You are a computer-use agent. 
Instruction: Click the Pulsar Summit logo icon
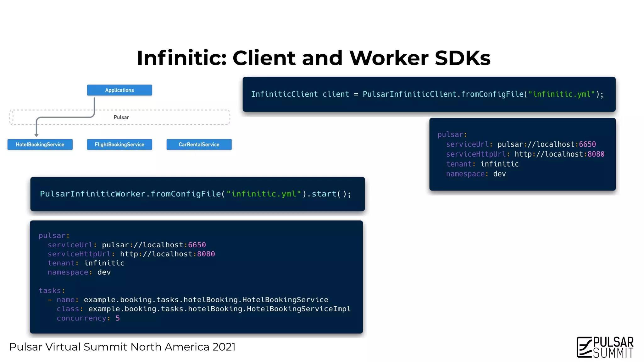605,347
